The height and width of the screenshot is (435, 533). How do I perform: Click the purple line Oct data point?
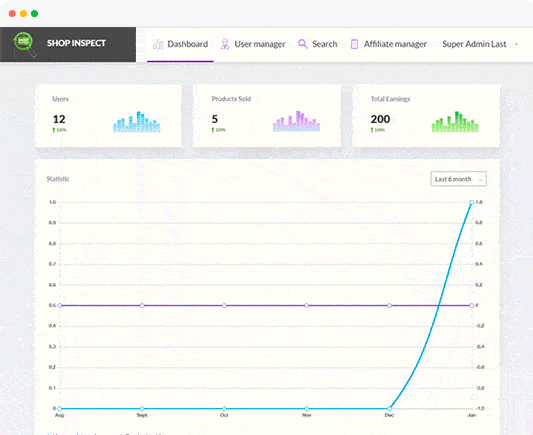click(224, 306)
